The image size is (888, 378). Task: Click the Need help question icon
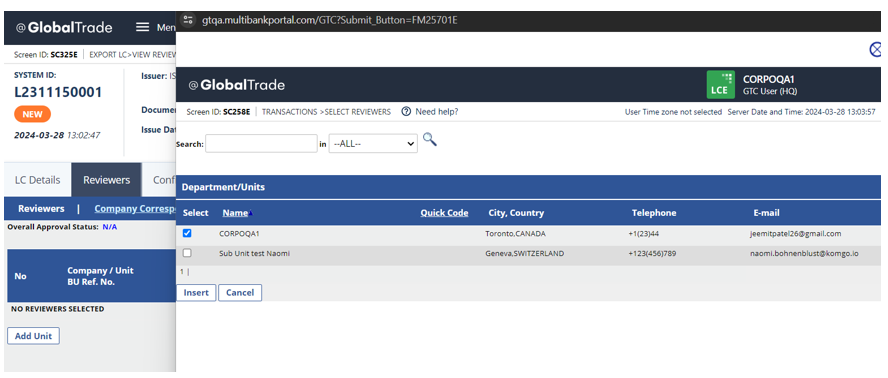pos(406,112)
